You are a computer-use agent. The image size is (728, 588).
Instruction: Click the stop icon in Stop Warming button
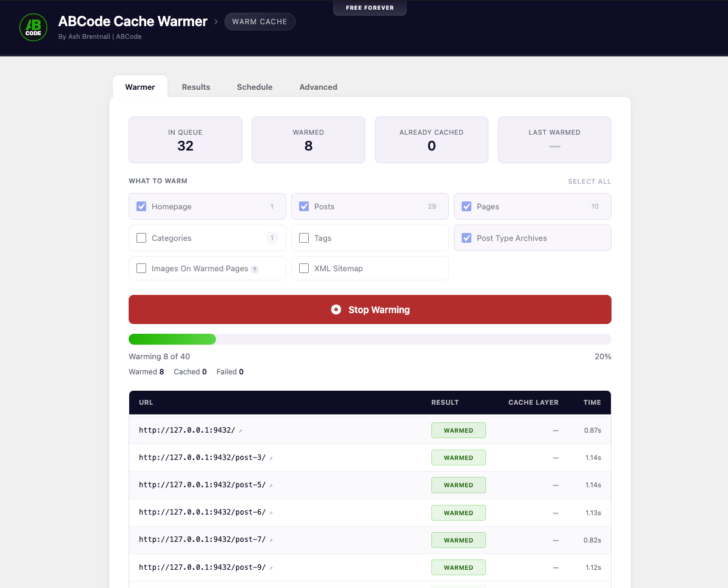click(x=336, y=309)
